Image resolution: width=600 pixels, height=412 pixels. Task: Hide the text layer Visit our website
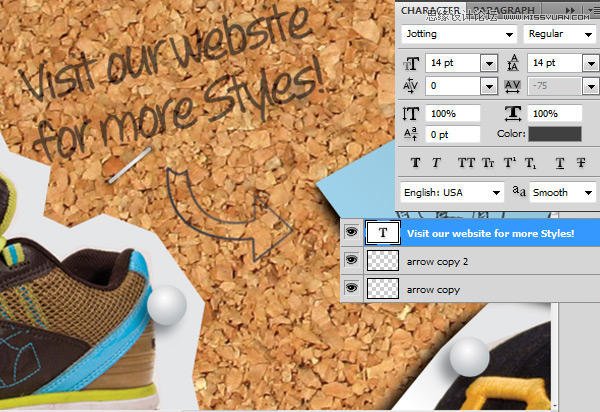351,231
